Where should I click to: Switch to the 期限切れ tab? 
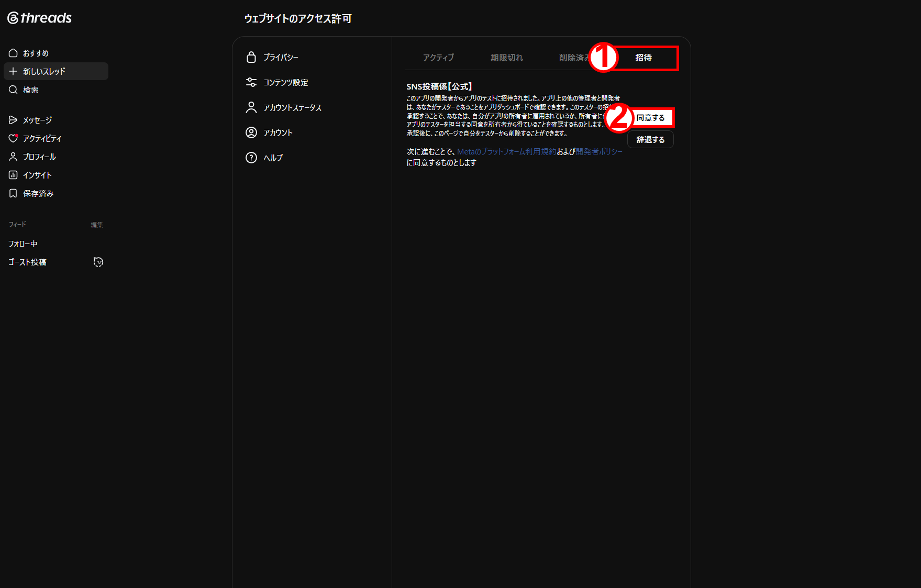pyautogui.click(x=506, y=58)
